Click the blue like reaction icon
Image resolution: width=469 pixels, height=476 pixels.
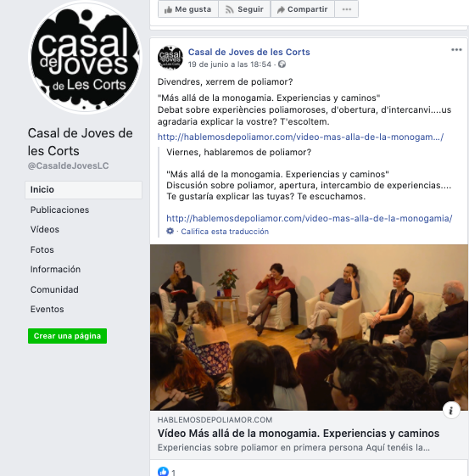coord(163,472)
